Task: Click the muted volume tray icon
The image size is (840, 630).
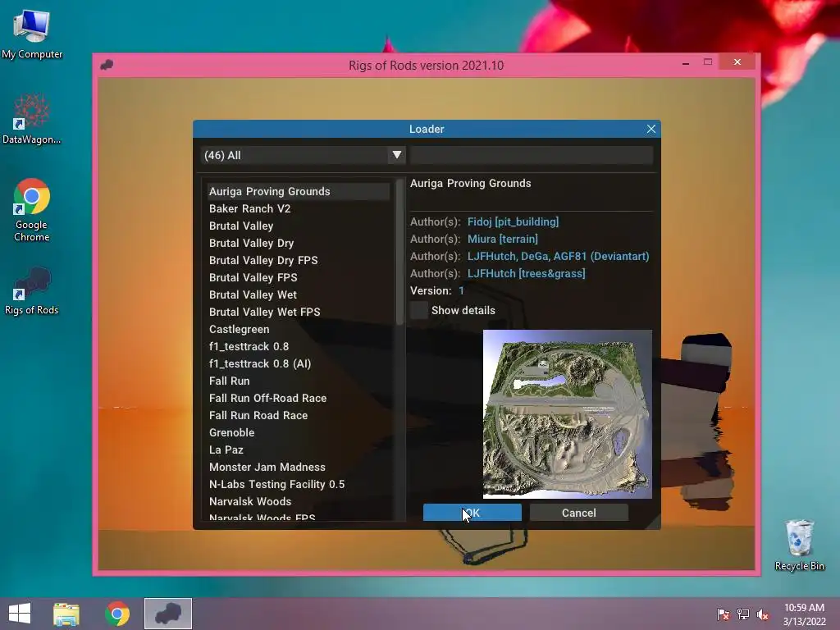Action: pyautogui.click(x=763, y=614)
